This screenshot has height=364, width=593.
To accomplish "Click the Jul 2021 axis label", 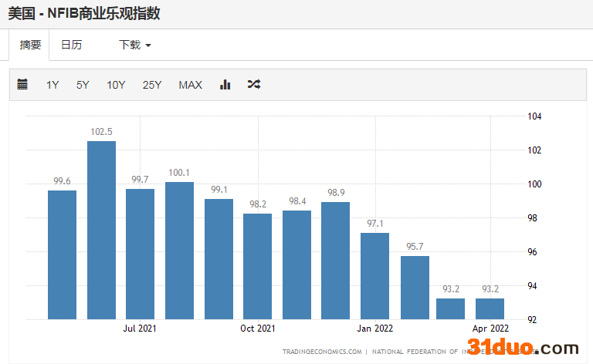I will click(140, 329).
